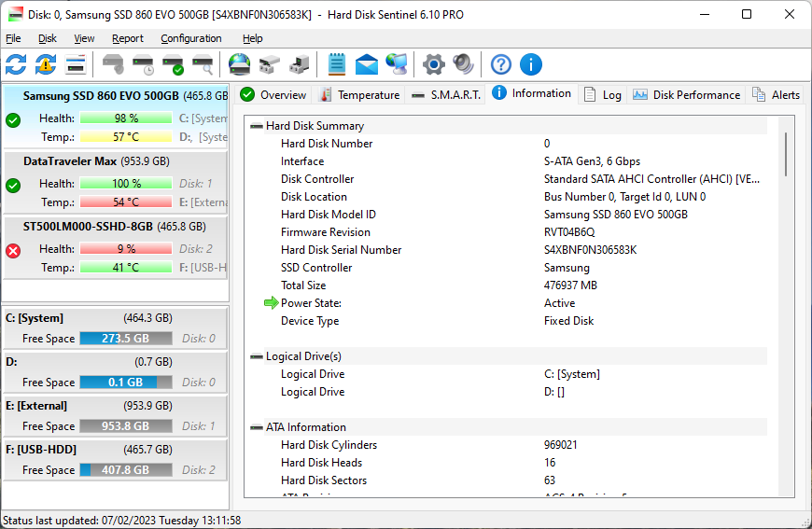Click the globe with disk toolbar icon
Image resolution: width=812 pixels, height=529 pixels.
pyautogui.click(x=240, y=64)
